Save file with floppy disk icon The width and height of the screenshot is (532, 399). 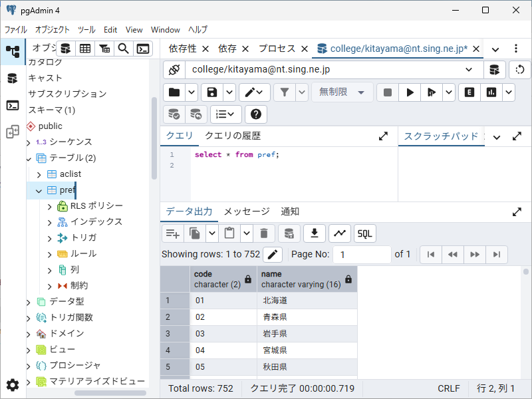(212, 92)
